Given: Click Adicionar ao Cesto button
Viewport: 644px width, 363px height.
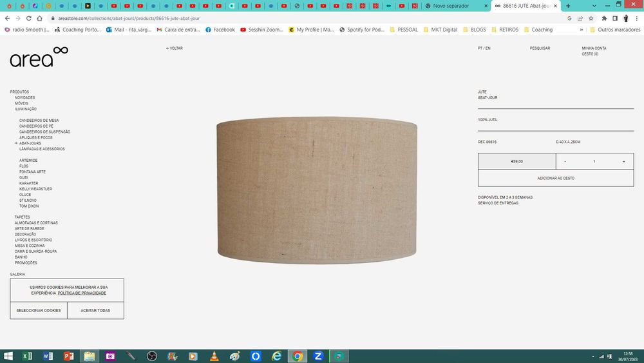Looking at the screenshot, I should tap(556, 178).
